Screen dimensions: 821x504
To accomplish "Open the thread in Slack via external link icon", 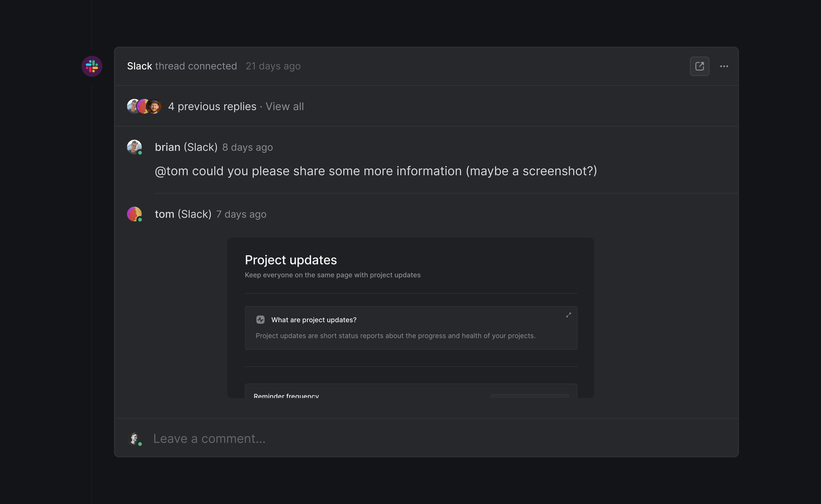I will tap(700, 66).
